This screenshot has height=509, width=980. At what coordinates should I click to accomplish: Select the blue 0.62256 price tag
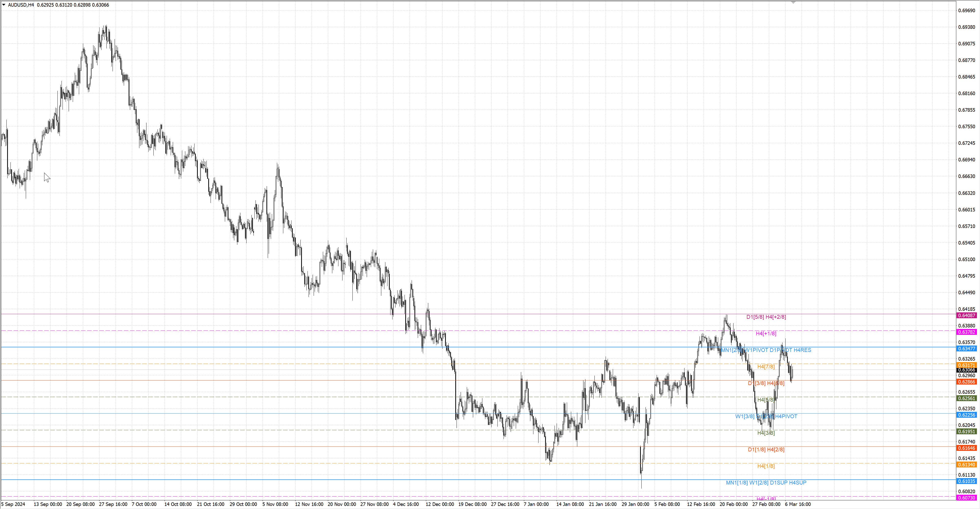(x=966, y=415)
